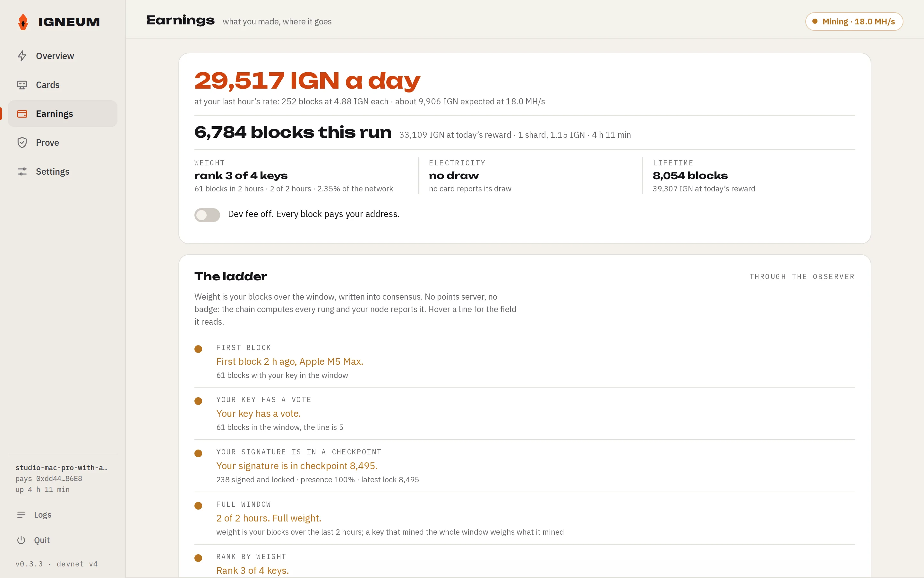Image resolution: width=924 pixels, height=578 pixels.
Task: Navigate to Settings
Action: coord(63,172)
